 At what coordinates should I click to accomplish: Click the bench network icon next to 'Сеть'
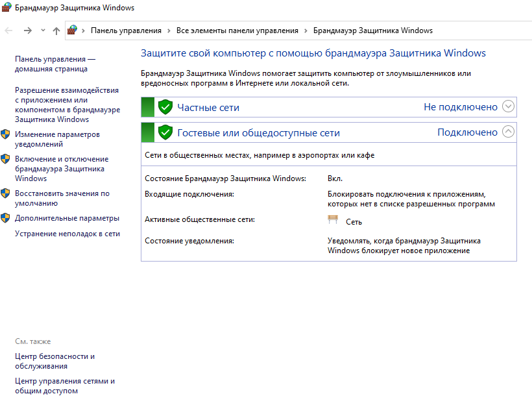pyautogui.click(x=333, y=219)
